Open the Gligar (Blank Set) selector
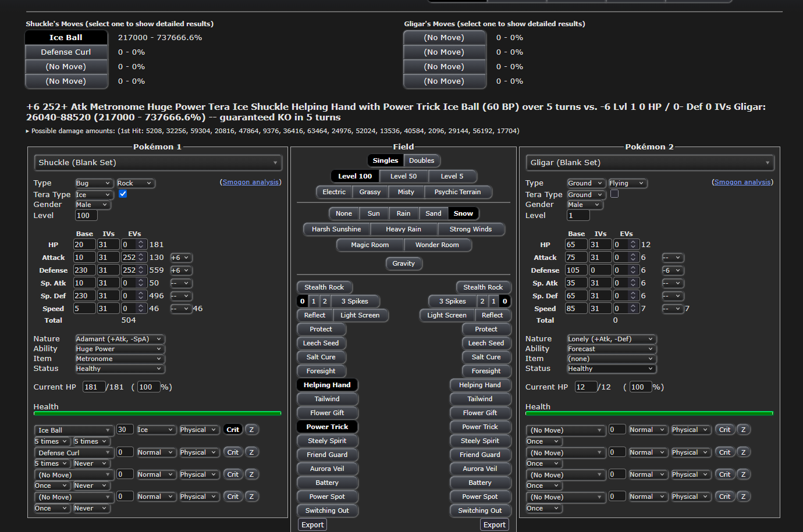The width and height of the screenshot is (803, 532). (x=650, y=163)
